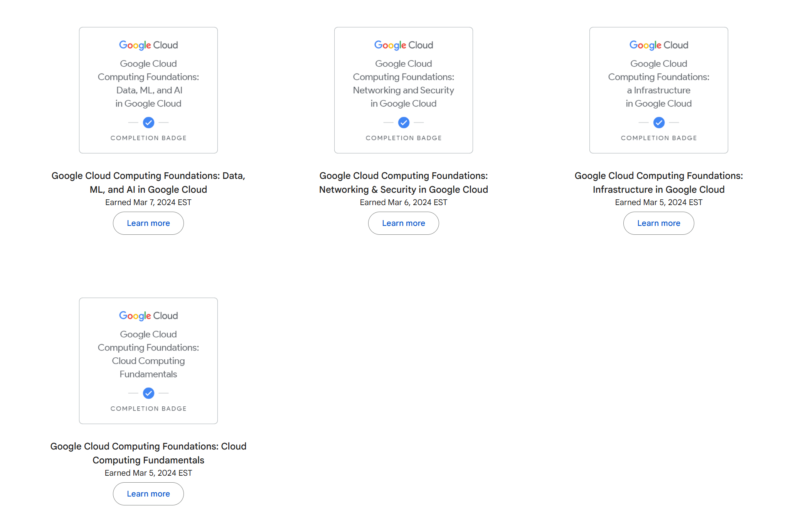798x532 pixels.
Task: Select the Cloud Computing Fundamentals heading below its badge
Action: [x=148, y=453]
